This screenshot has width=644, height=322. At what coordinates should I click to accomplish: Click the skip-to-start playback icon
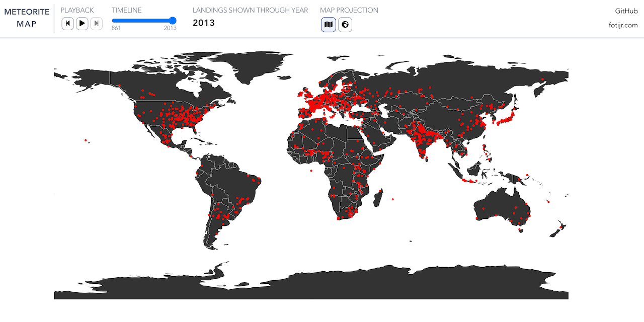click(x=67, y=23)
